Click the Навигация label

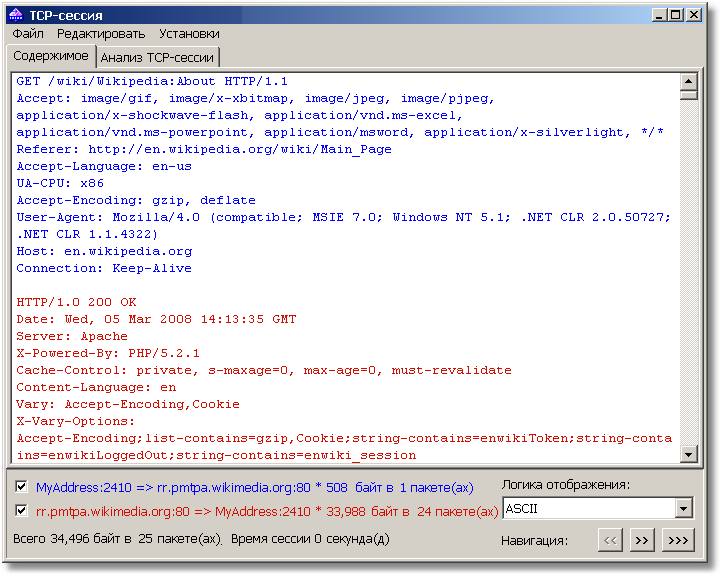pyautogui.click(x=535, y=541)
